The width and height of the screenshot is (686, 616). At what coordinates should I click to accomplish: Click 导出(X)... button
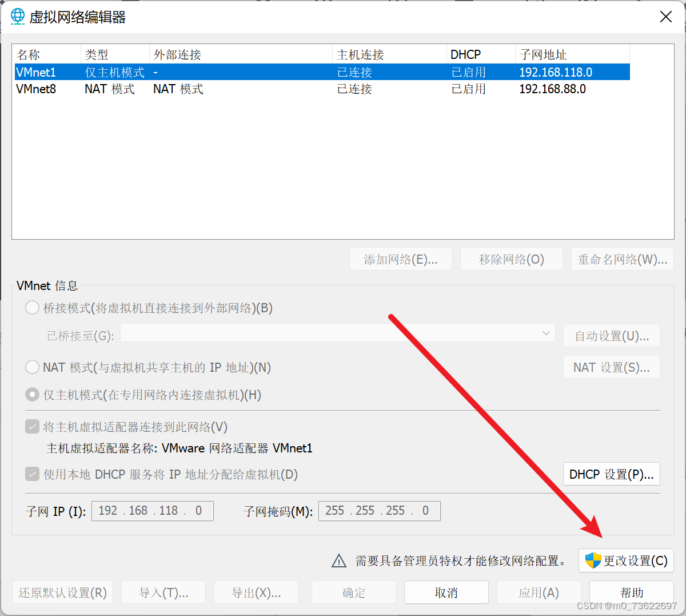pos(256,593)
